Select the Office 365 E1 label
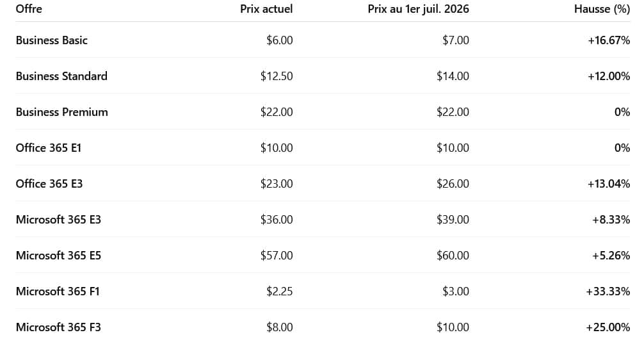The image size is (644, 344). click(x=49, y=147)
